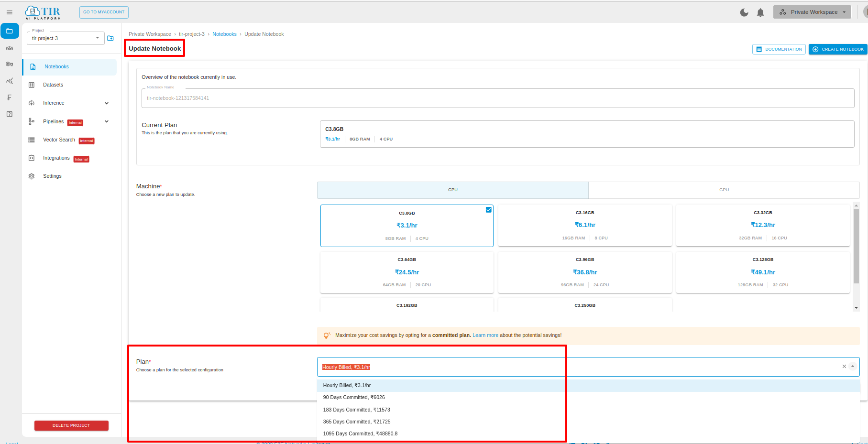Click the Notebooks breadcrumb link

click(x=224, y=34)
